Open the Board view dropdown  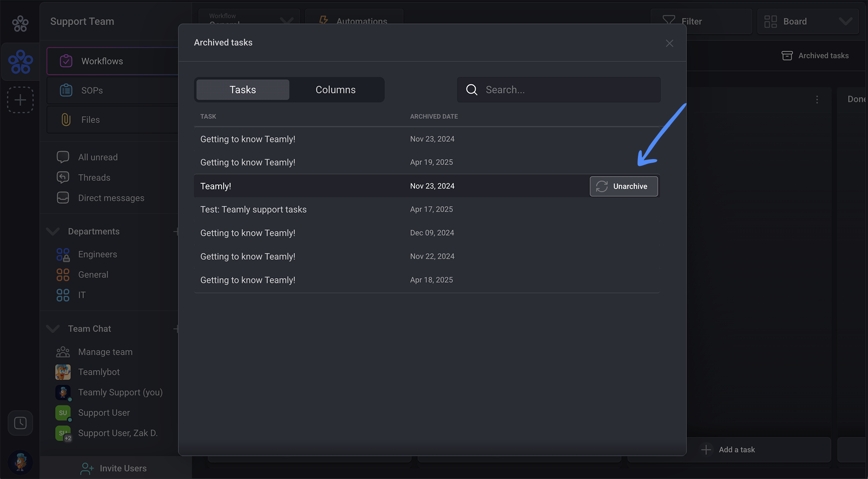[808, 21]
